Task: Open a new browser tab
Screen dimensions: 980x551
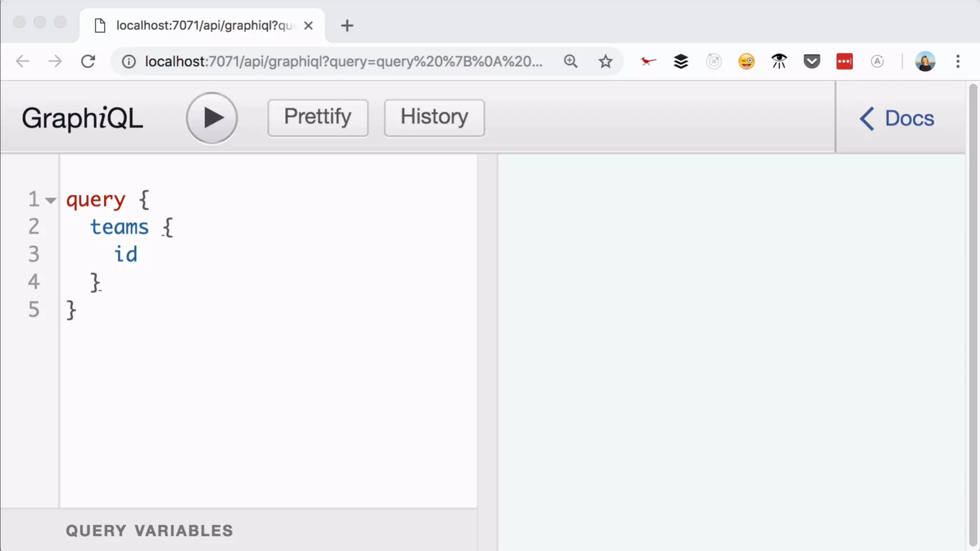Action: click(x=347, y=25)
